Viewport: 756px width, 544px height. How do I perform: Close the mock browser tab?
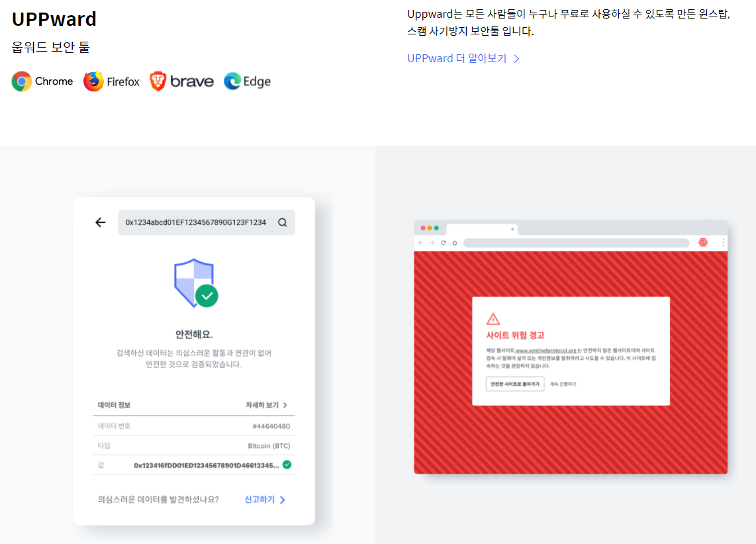tap(512, 230)
